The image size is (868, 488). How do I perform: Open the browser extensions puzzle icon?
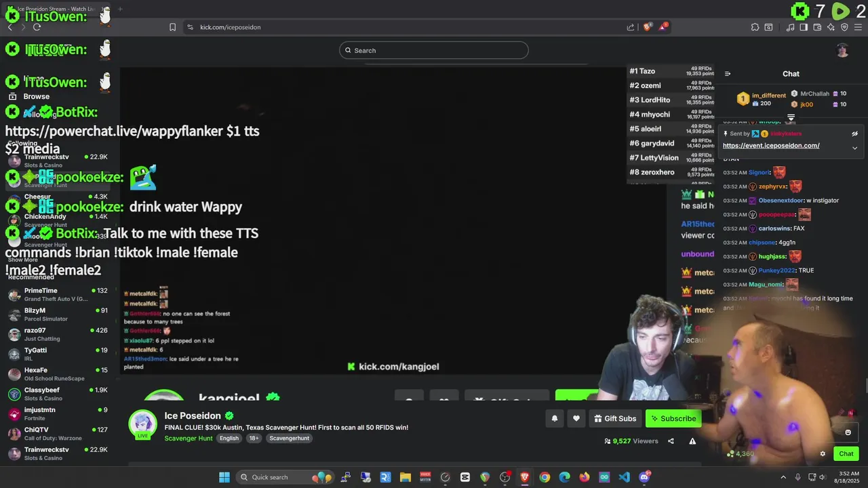click(x=755, y=27)
